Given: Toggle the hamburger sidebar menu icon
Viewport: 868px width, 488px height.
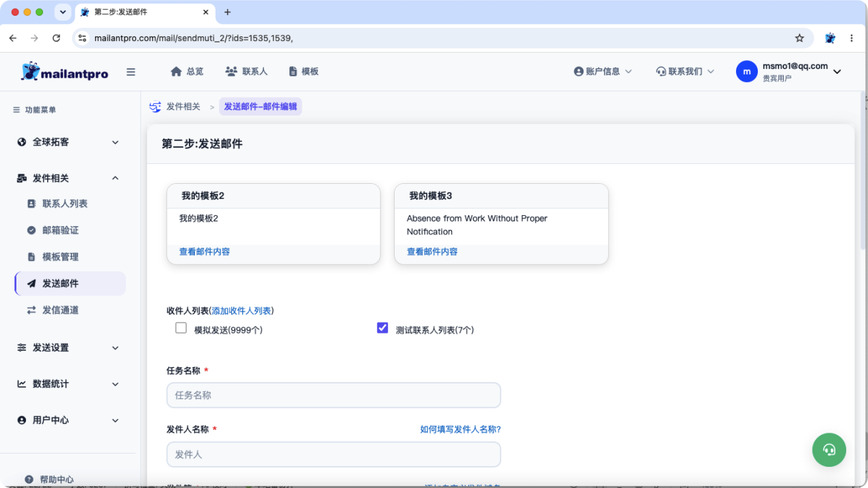Looking at the screenshot, I should (x=131, y=72).
